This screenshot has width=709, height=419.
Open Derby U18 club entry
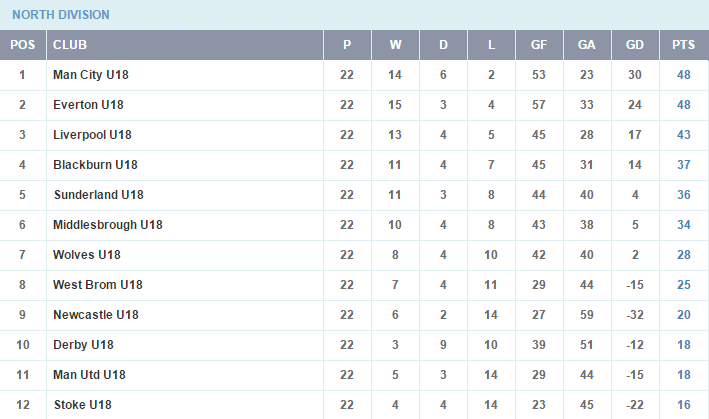tap(83, 345)
